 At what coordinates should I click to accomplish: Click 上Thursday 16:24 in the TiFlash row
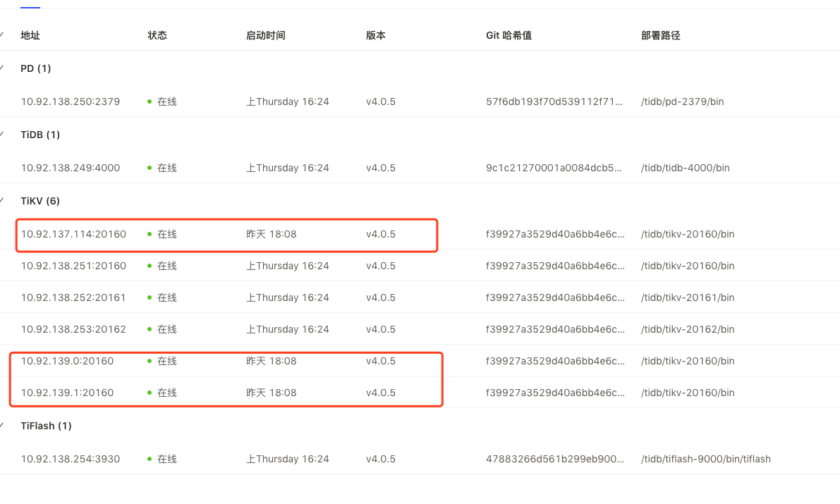point(288,459)
